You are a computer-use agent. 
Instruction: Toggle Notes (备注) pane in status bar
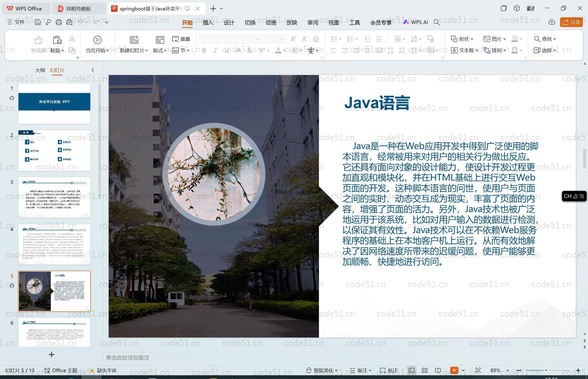click(361, 370)
